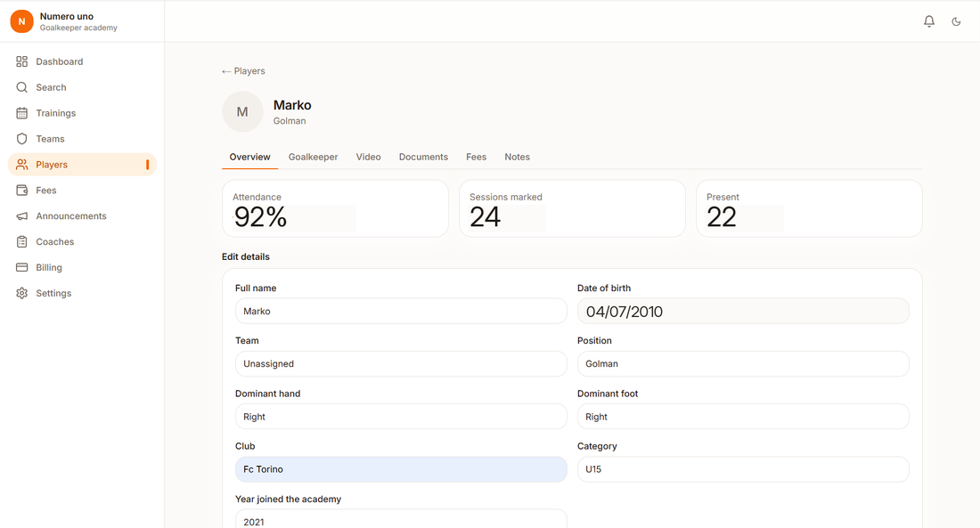Open Announcements in sidebar

tap(82, 216)
